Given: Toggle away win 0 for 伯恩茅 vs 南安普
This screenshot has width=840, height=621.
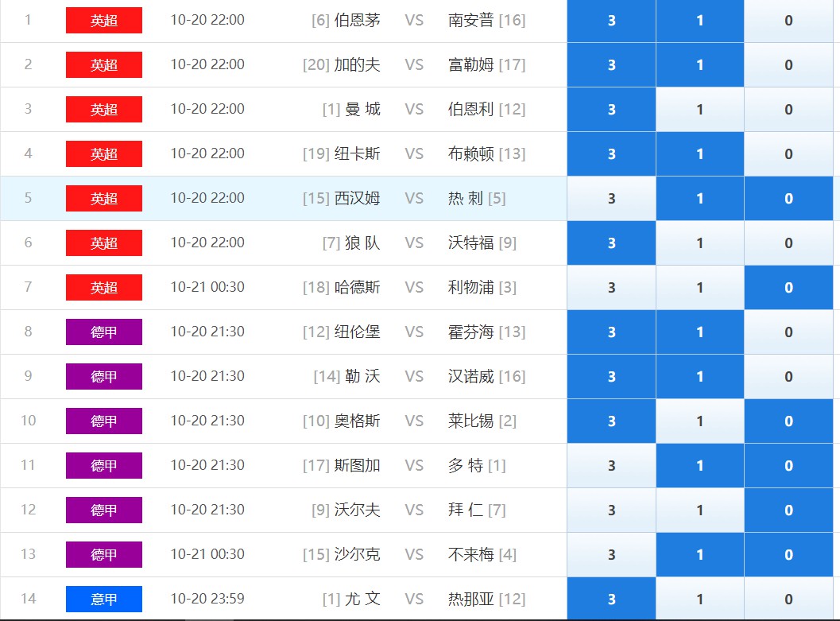Looking at the screenshot, I should (788, 21).
